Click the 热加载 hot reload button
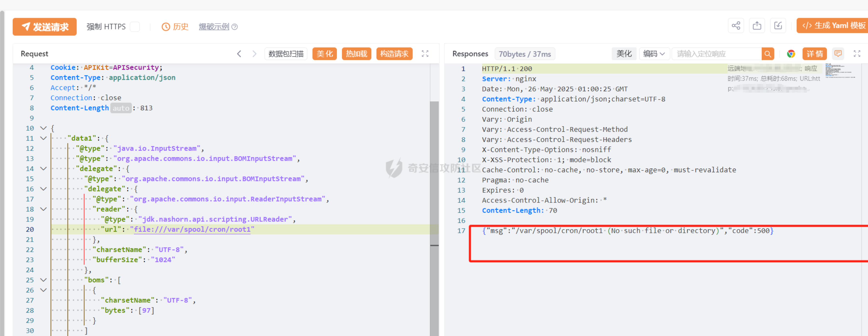This screenshot has height=336, width=868. pyautogui.click(x=357, y=54)
